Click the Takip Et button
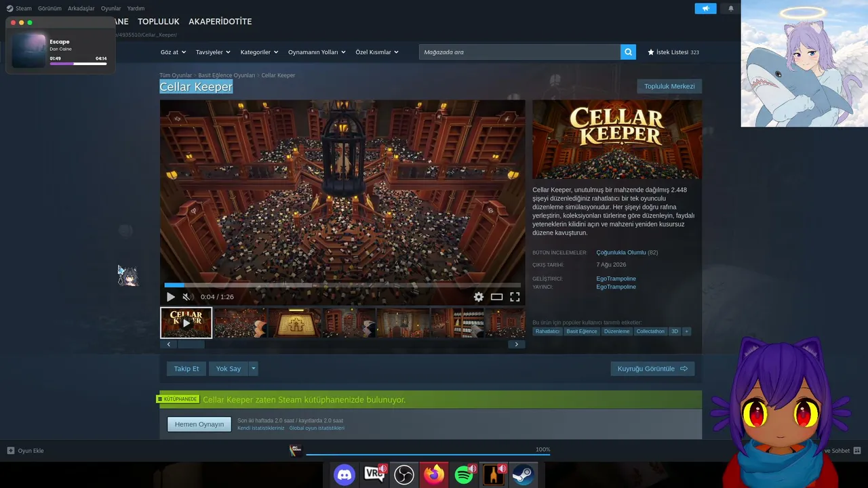Viewport: 868px width, 488px height. pos(186,369)
